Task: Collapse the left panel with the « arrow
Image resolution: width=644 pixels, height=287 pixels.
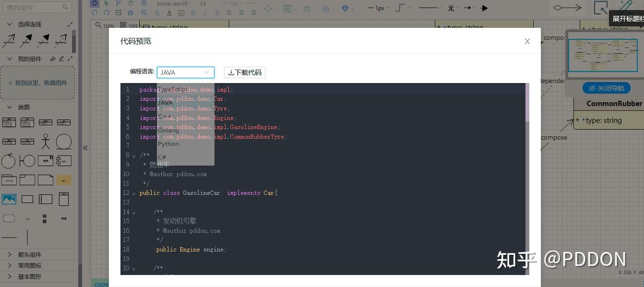Action: point(85,148)
